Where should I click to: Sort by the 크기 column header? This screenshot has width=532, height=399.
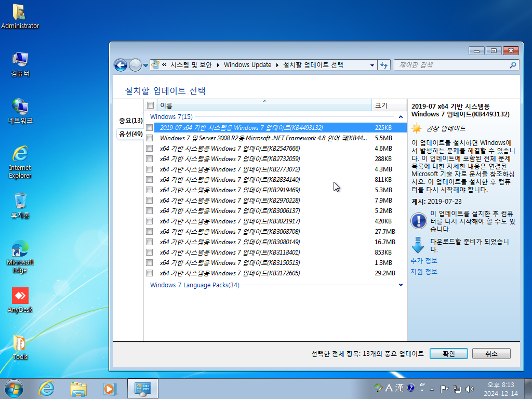click(389, 105)
